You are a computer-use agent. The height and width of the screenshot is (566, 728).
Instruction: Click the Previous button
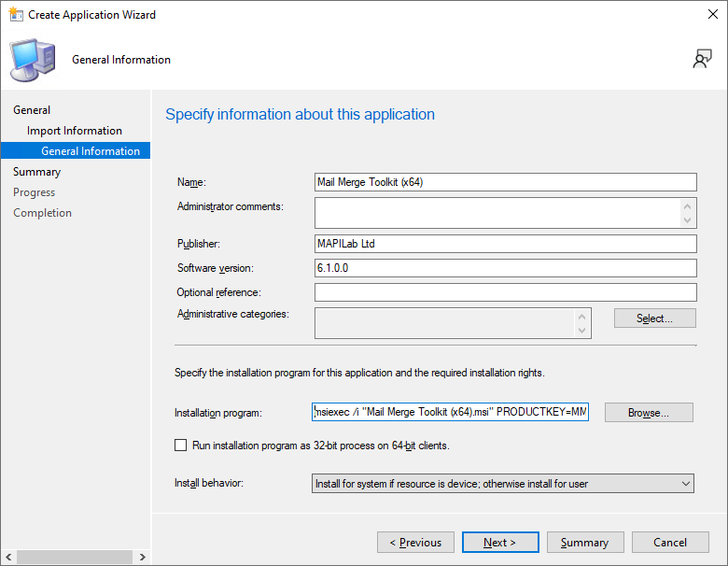(x=415, y=543)
